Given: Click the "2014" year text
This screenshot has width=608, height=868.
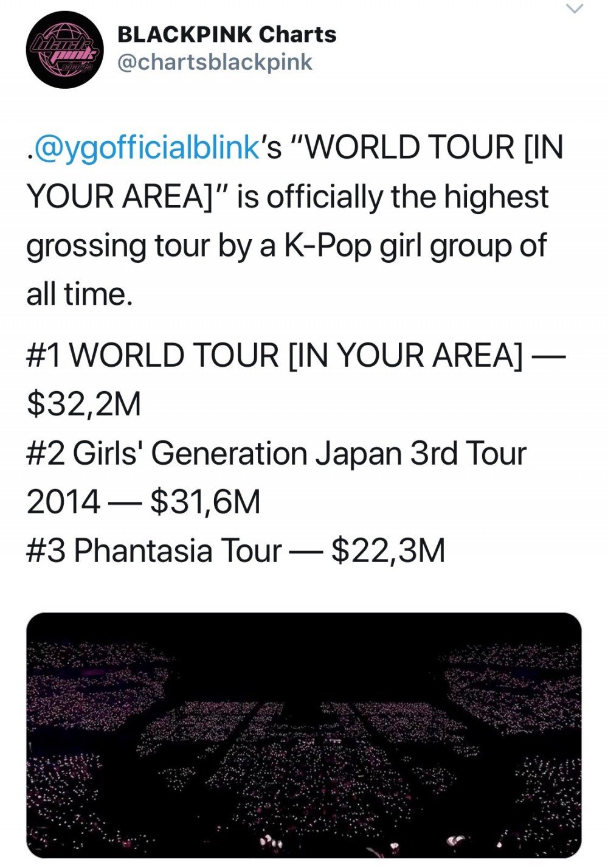Looking at the screenshot, I should [x=63, y=503].
